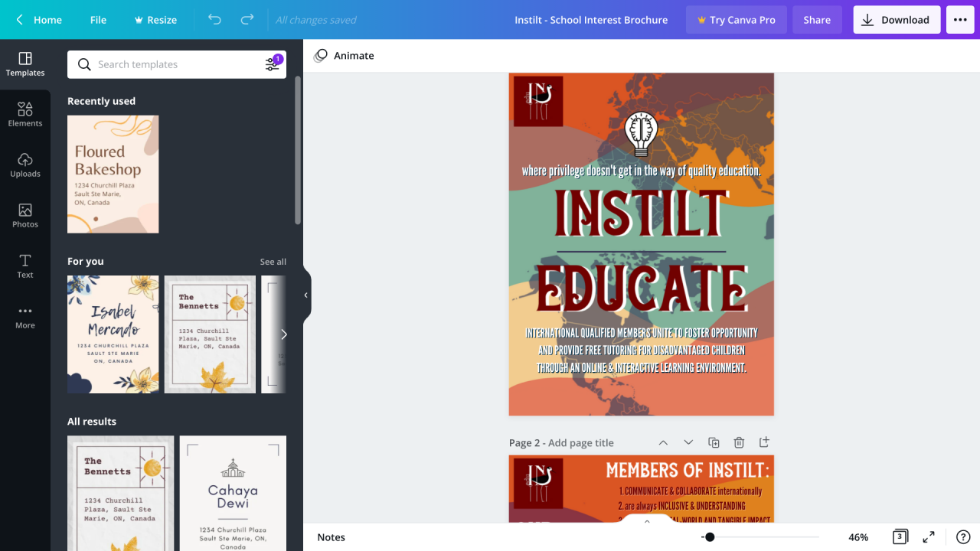Open the page grid view
980x551 pixels.
pos(900,537)
